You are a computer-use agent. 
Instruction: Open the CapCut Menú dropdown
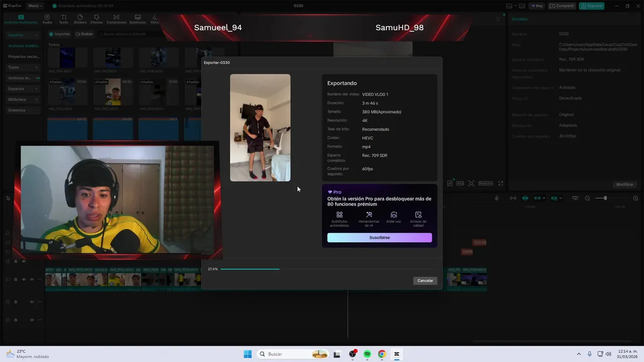(35, 6)
